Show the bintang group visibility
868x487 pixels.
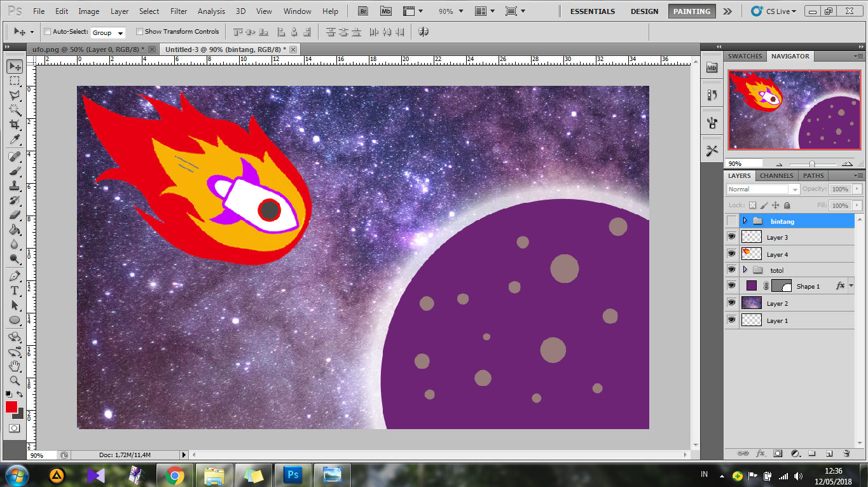732,221
